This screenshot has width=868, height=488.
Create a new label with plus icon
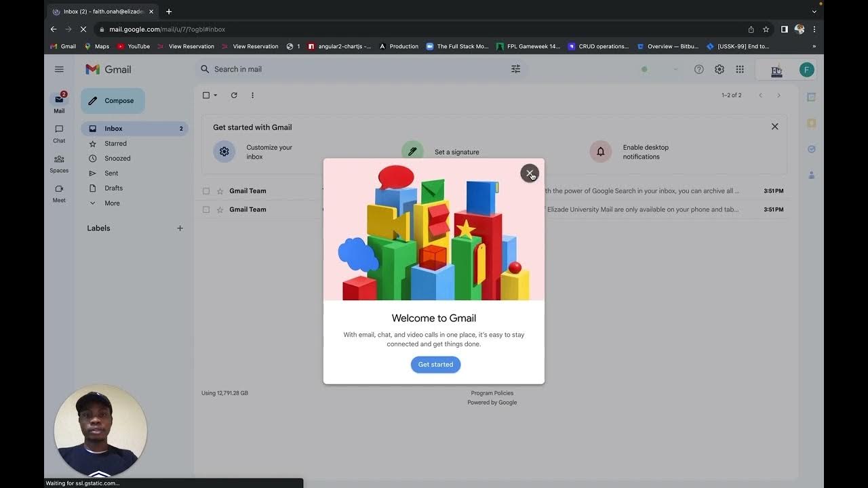tap(180, 228)
